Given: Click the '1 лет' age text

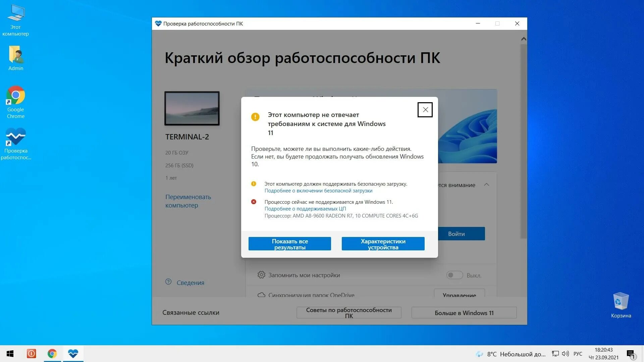Looking at the screenshot, I should pyautogui.click(x=171, y=178).
